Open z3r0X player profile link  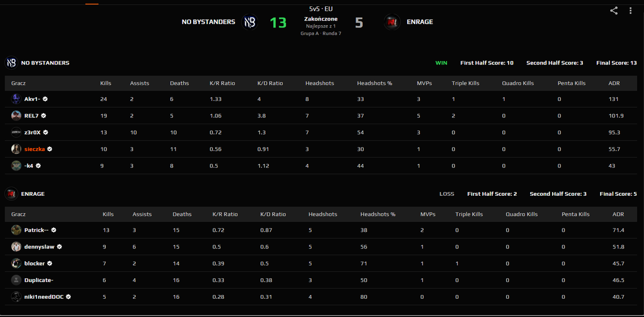tap(33, 132)
